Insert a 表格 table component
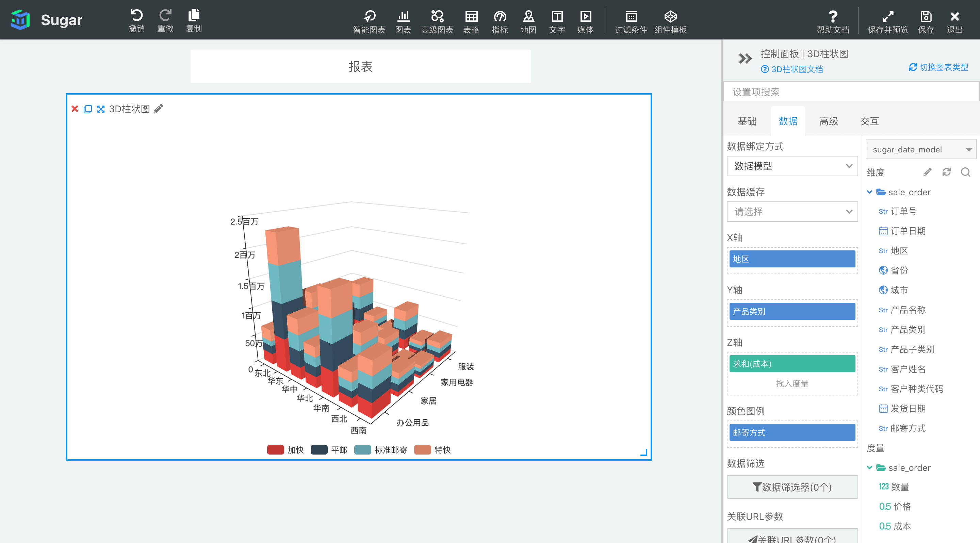The height and width of the screenshot is (543, 980). point(471,22)
